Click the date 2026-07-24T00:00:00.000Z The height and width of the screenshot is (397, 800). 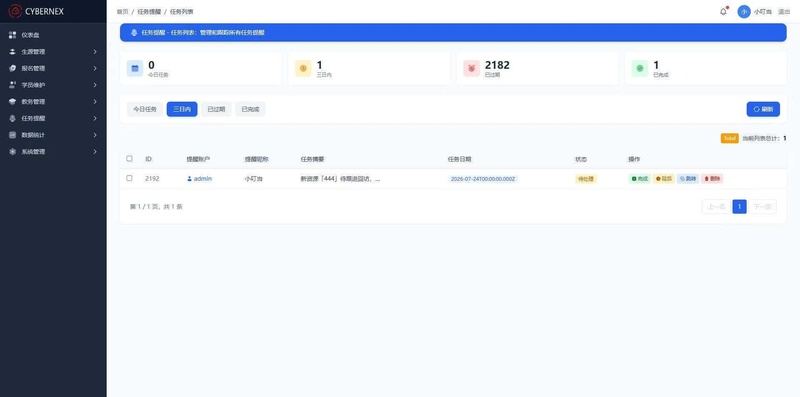coord(483,179)
